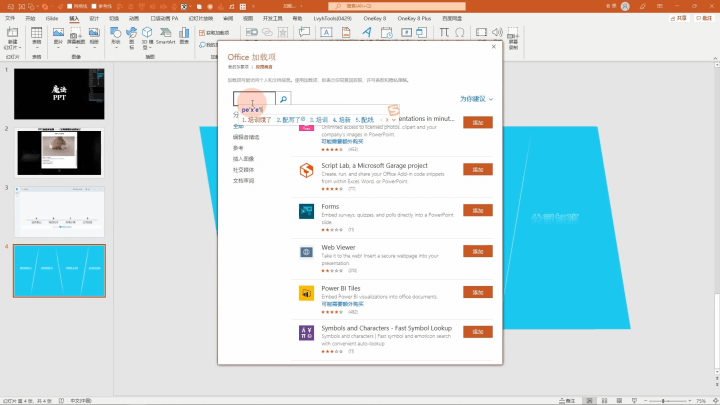Click the Screenshot (屏幕截图) icon
The height and width of the screenshot is (405, 720).
(76, 33)
